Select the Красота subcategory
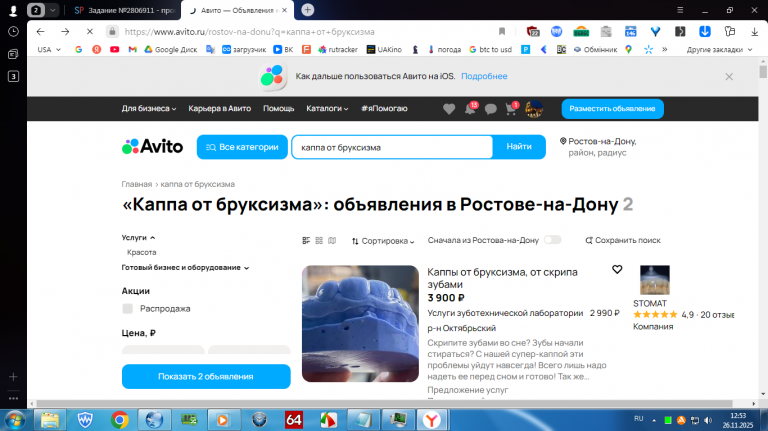Viewport: 768px width, 431px height. click(x=142, y=252)
